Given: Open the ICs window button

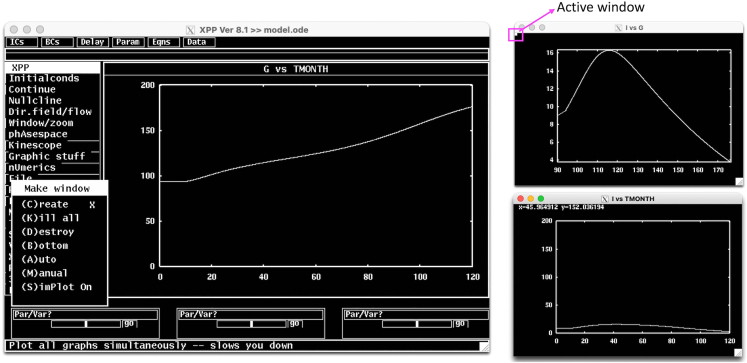Looking at the screenshot, I should pos(22,42).
